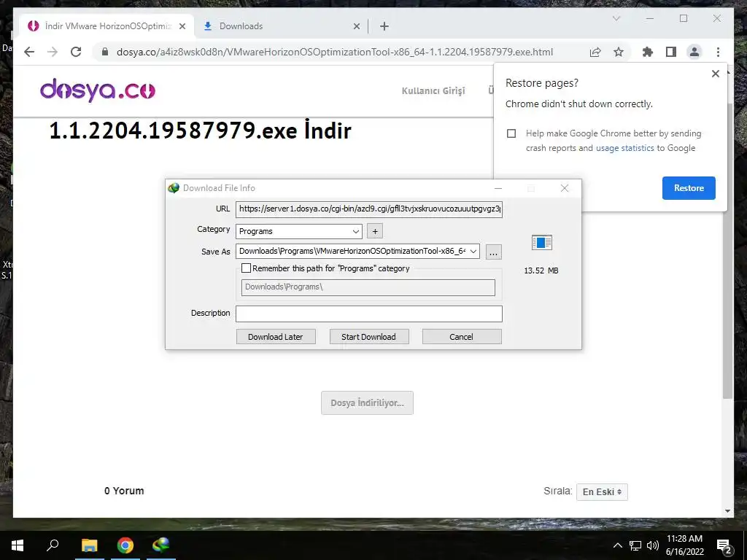The height and width of the screenshot is (560, 747).
Task: Open the En Eski sort dropdown
Action: pyautogui.click(x=602, y=492)
